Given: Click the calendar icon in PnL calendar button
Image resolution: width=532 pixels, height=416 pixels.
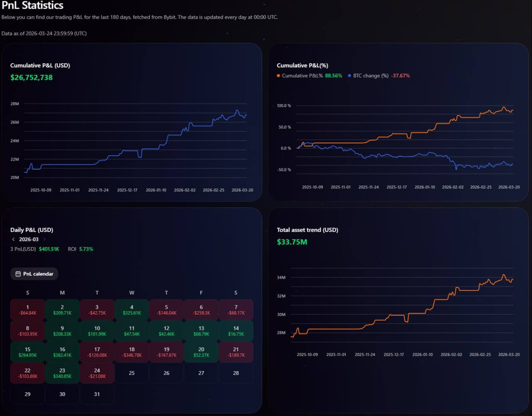Looking at the screenshot, I should pyautogui.click(x=18, y=274).
